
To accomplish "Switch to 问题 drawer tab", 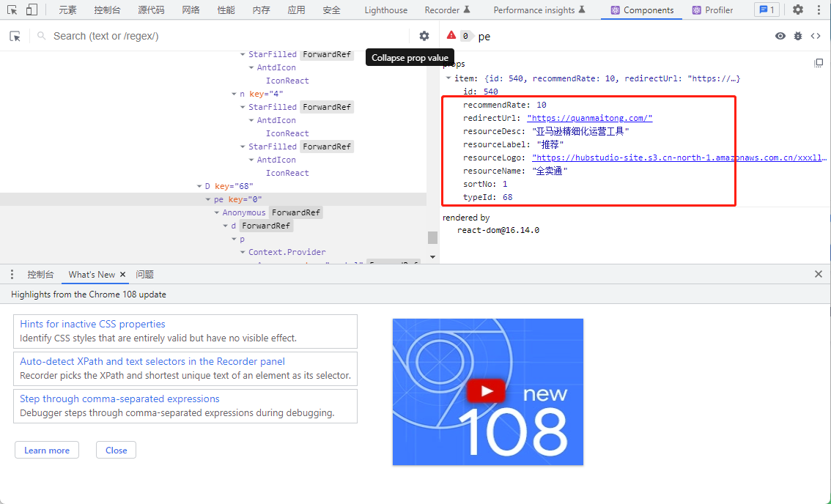I will point(144,274).
